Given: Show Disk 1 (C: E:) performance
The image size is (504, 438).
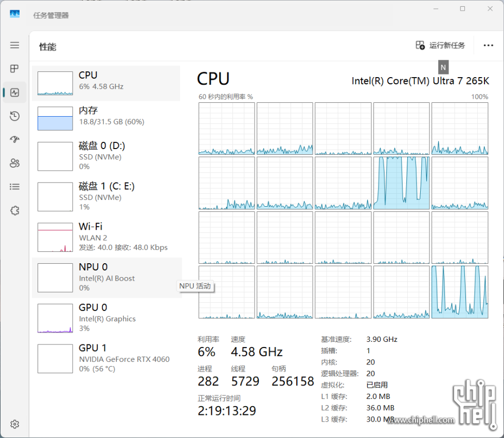Looking at the screenshot, I should (106, 196).
